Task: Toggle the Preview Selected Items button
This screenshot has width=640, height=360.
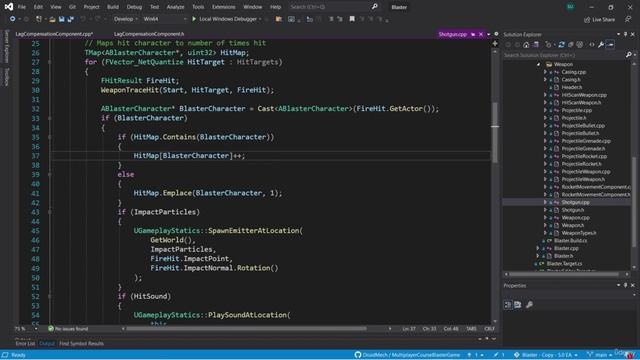Action: tap(610, 44)
